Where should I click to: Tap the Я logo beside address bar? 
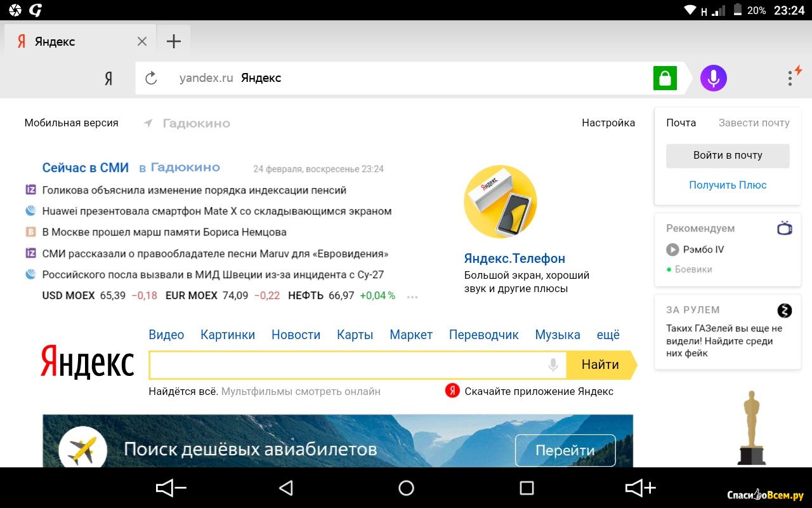pos(108,79)
